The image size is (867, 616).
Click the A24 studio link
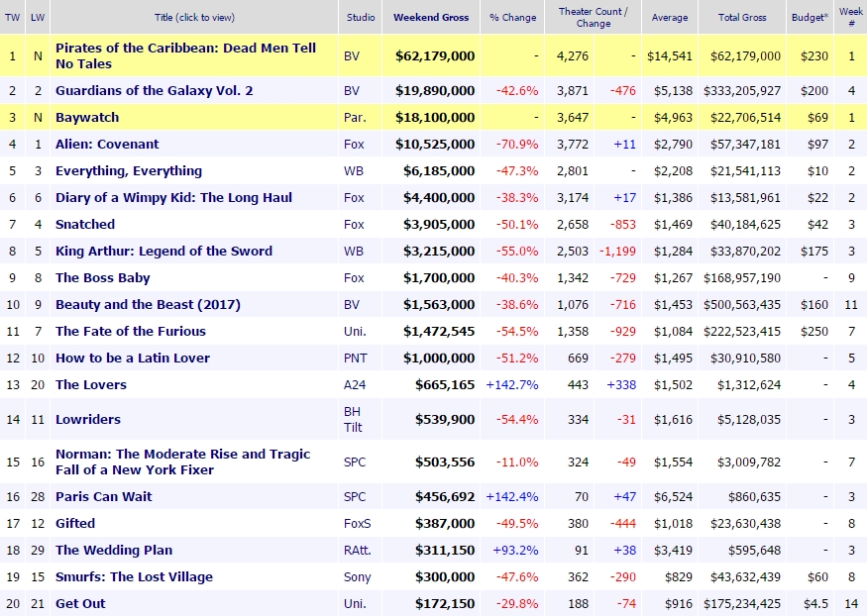(355, 384)
